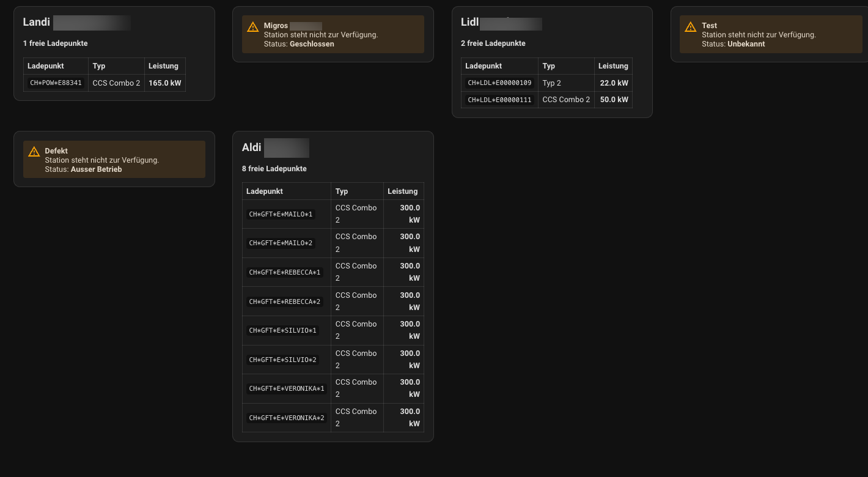
Task: Click the 50.0 kW power value
Action: coord(614,100)
